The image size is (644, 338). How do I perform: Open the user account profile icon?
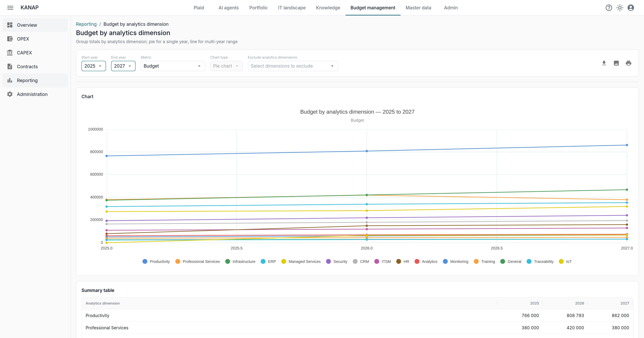pyautogui.click(x=631, y=8)
